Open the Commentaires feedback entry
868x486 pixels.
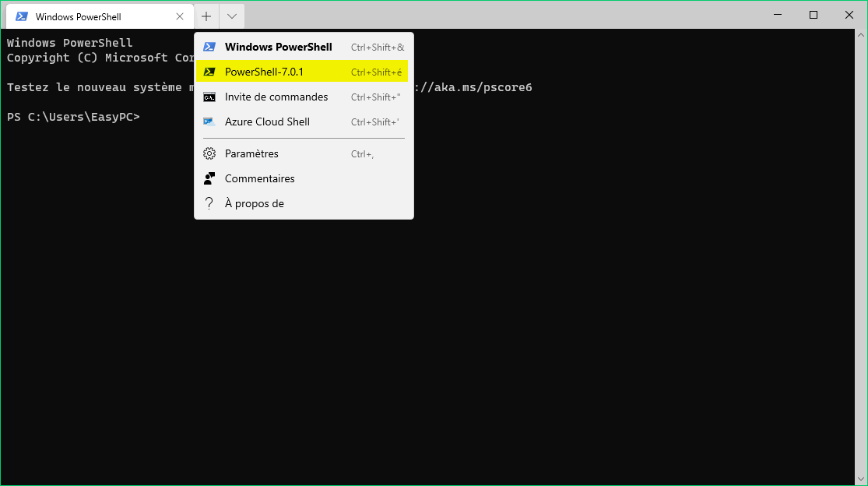point(304,179)
